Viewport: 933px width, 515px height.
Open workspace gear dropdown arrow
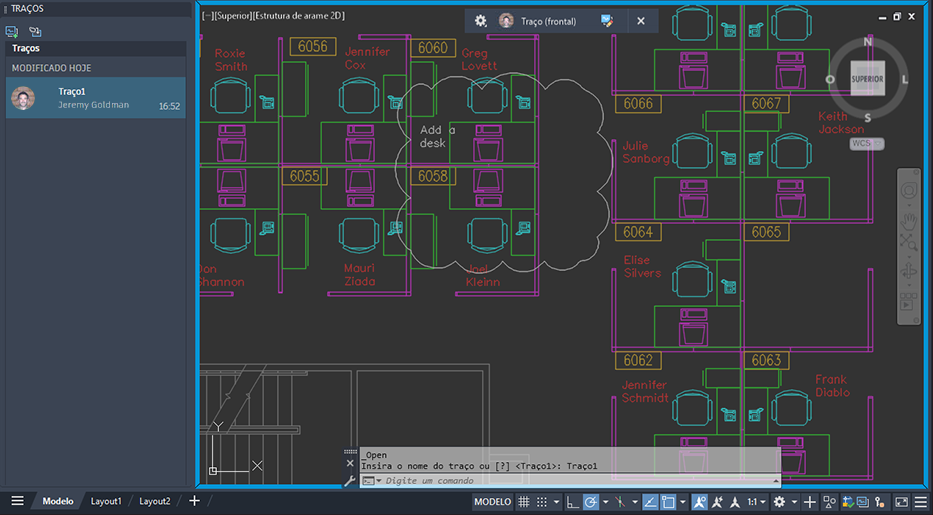[x=794, y=502]
